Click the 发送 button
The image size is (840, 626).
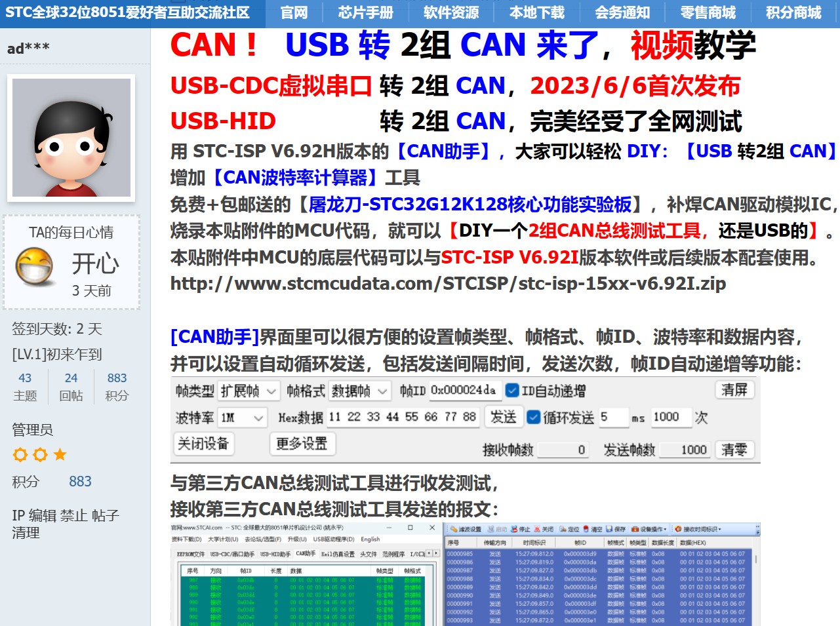pyautogui.click(x=503, y=417)
